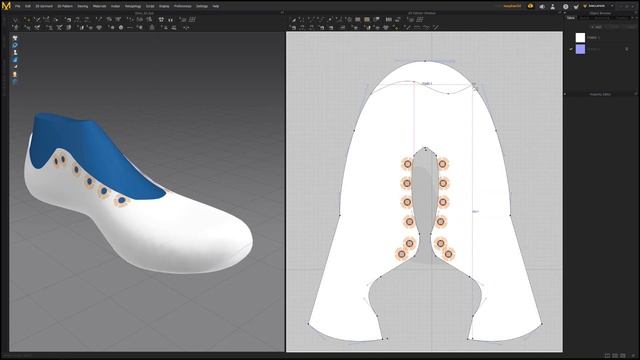
Task: Open the Display menu
Action: (x=164, y=6)
